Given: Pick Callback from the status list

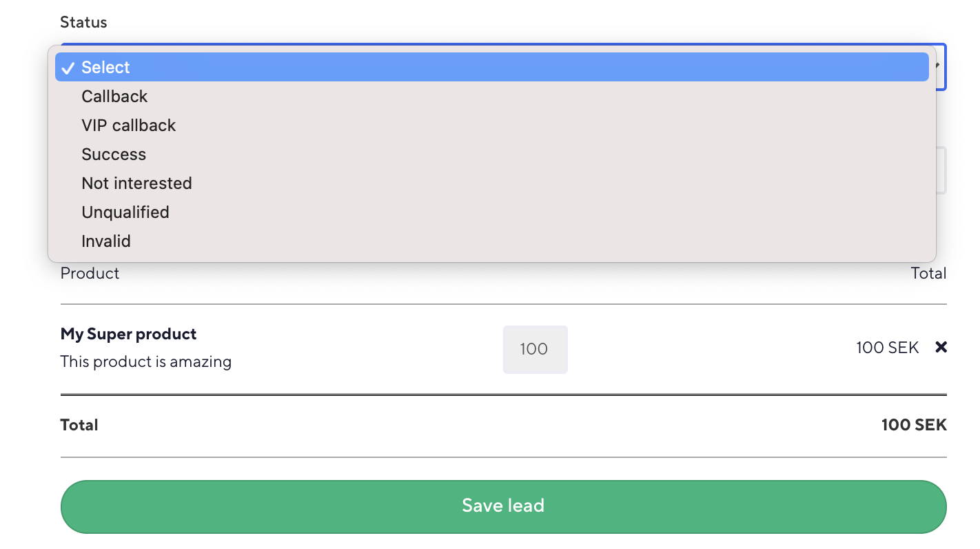Looking at the screenshot, I should pyautogui.click(x=114, y=97).
